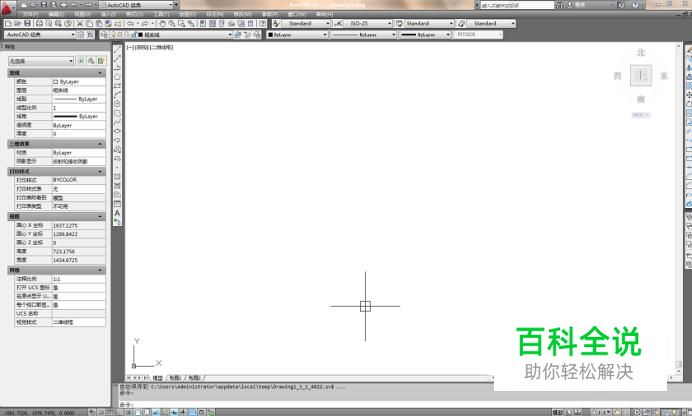Image resolution: width=692 pixels, height=416 pixels.
Task: Click the Help question mark in Standard toolbar
Action: 263,23
